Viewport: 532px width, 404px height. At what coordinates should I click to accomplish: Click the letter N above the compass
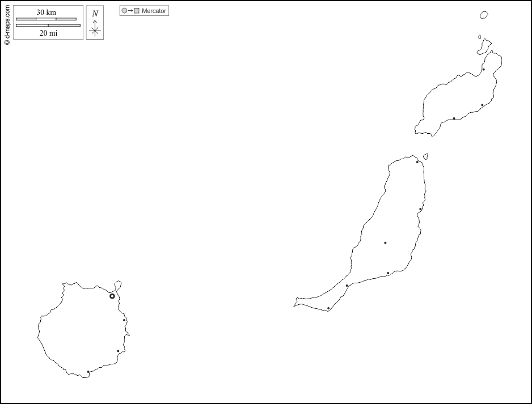pyautogui.click(x=95, y=12)
